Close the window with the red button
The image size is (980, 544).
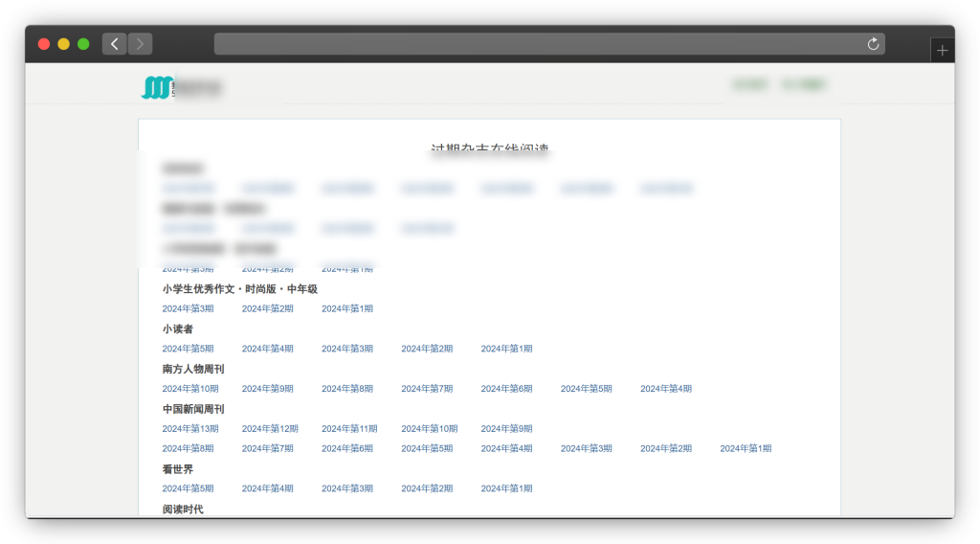pyautogui.click(x=44, y=44)
